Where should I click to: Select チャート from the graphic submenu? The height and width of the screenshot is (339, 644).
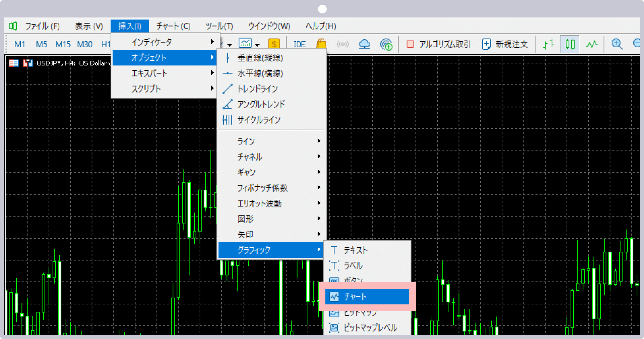pos(356,297)
